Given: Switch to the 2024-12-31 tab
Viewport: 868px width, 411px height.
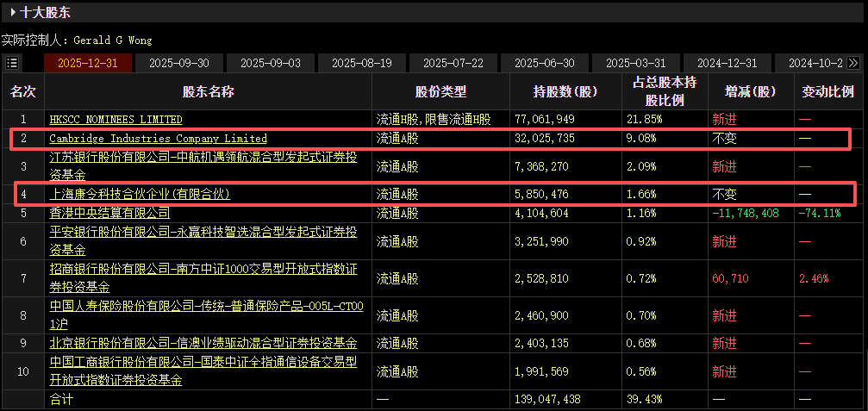Looking at the screenshot, I should tap(727, 63).
